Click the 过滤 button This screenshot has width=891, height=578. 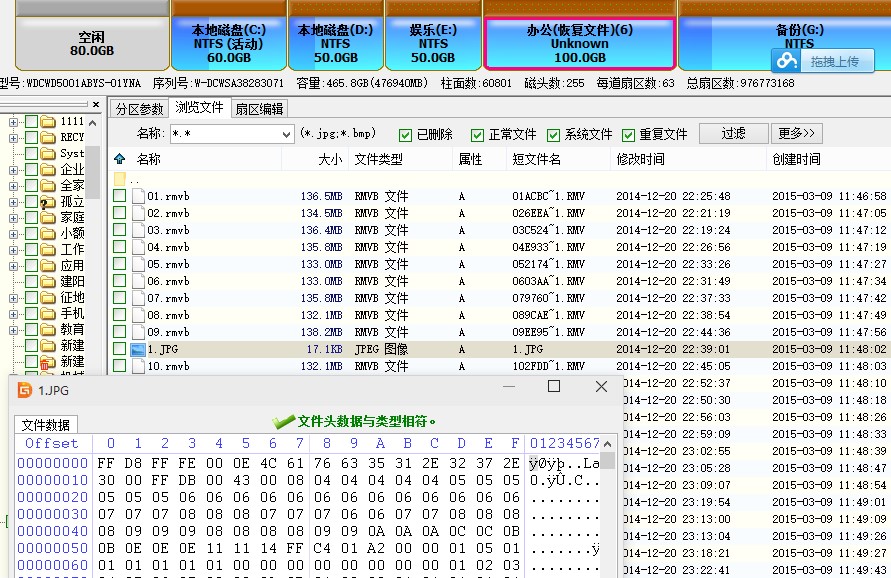733,134
